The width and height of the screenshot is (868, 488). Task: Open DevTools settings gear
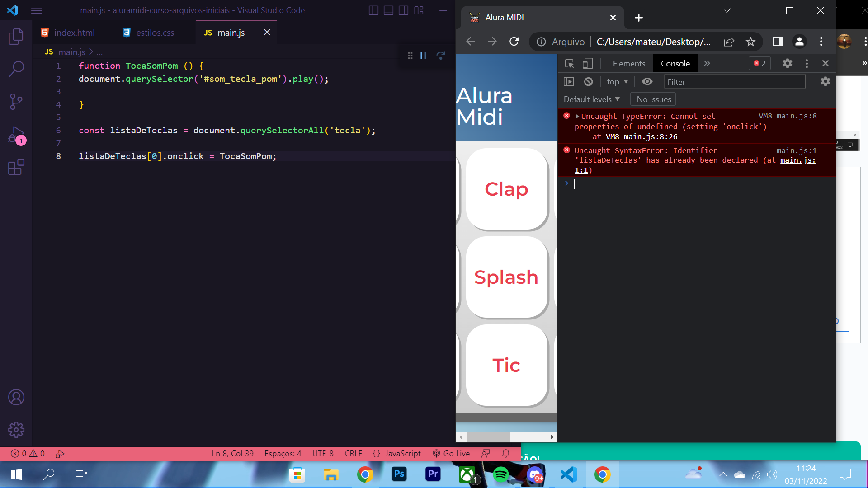(x=787, y=64)
